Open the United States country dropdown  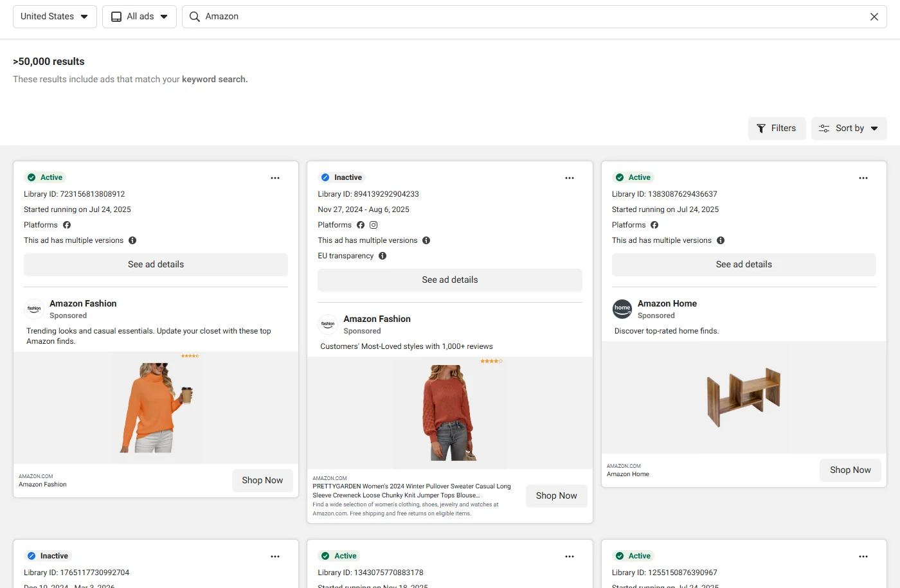pos(55,17)
